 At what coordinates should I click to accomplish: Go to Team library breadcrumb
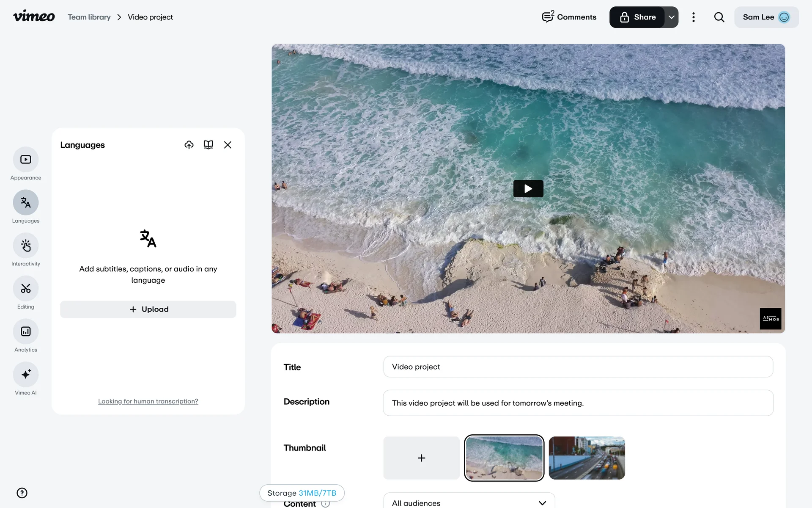point(89,17)
